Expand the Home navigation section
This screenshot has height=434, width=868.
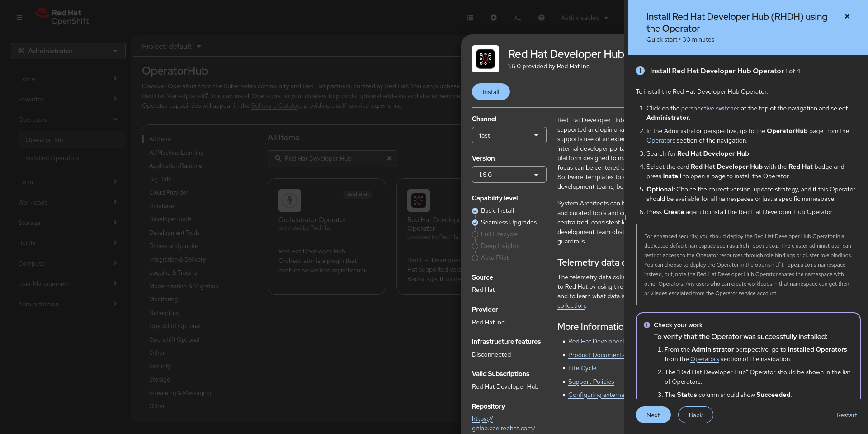pos(68,79)
